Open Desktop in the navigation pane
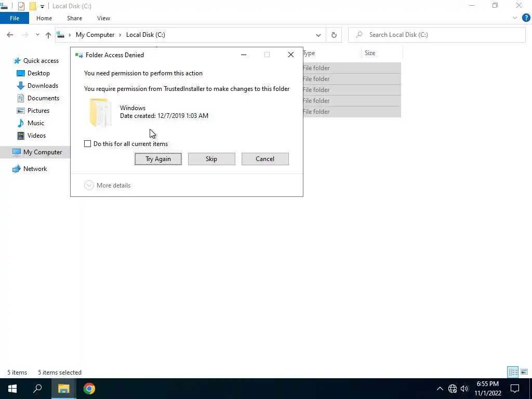 click(33, 73)
